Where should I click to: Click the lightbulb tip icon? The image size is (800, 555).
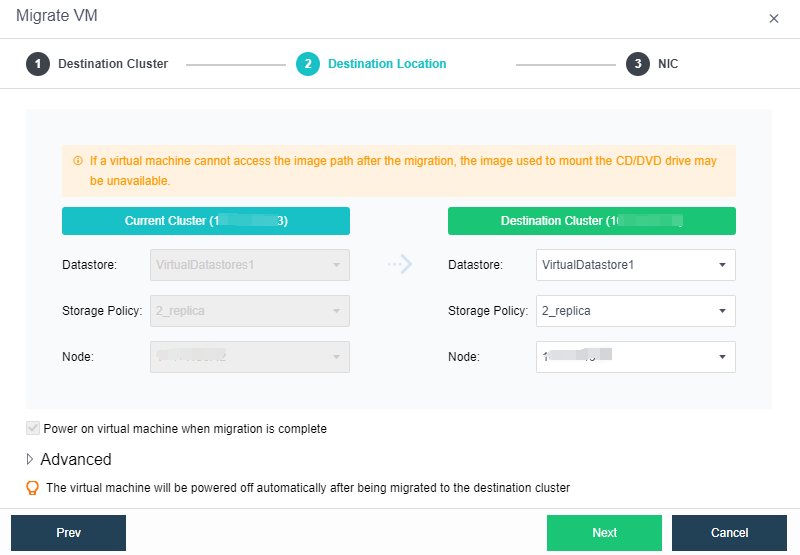coord(33,488)
